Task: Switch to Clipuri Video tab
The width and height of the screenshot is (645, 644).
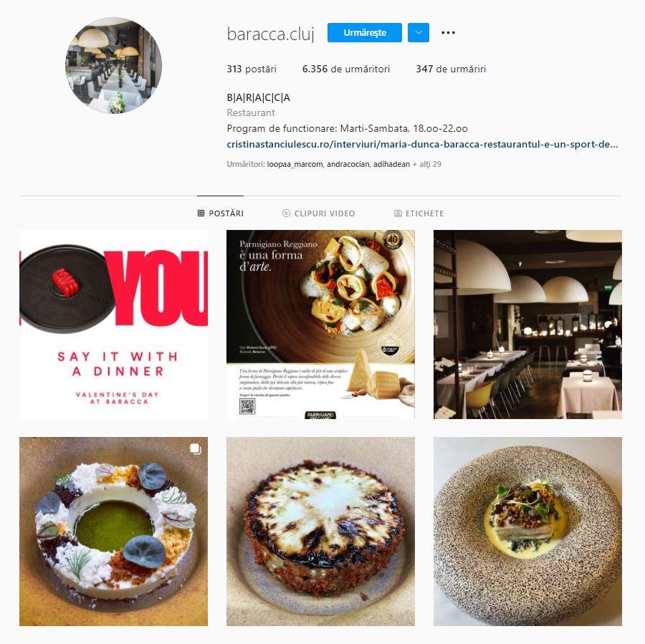Action: [x=318, y=213]
